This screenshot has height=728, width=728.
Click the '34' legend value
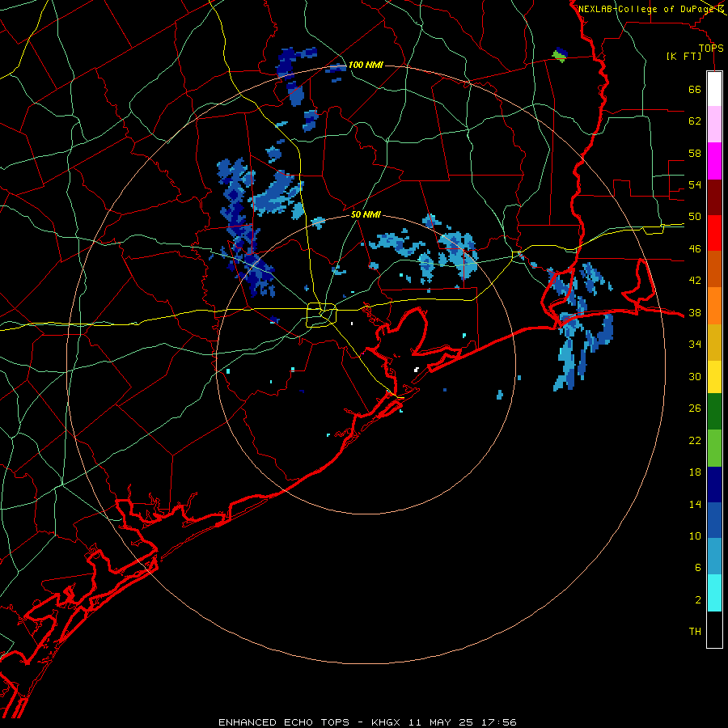tap(695, 345)
